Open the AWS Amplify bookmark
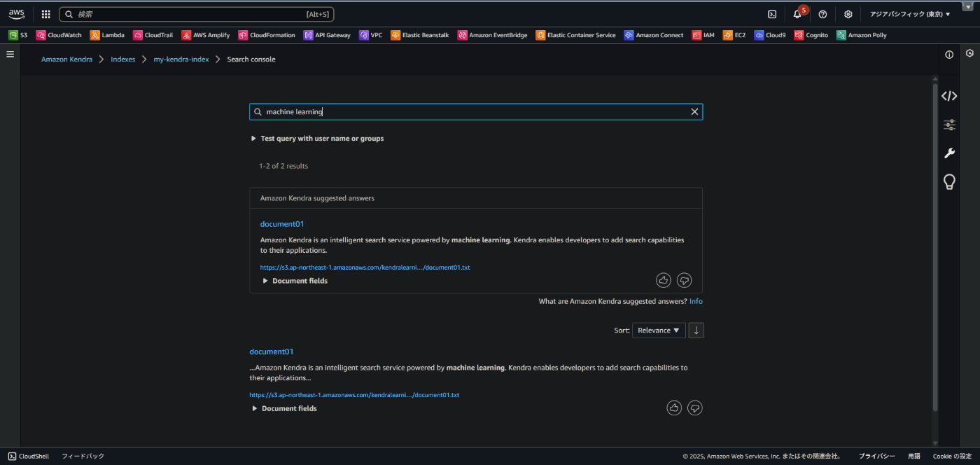The image size is (980, 465). click(206, 35)
